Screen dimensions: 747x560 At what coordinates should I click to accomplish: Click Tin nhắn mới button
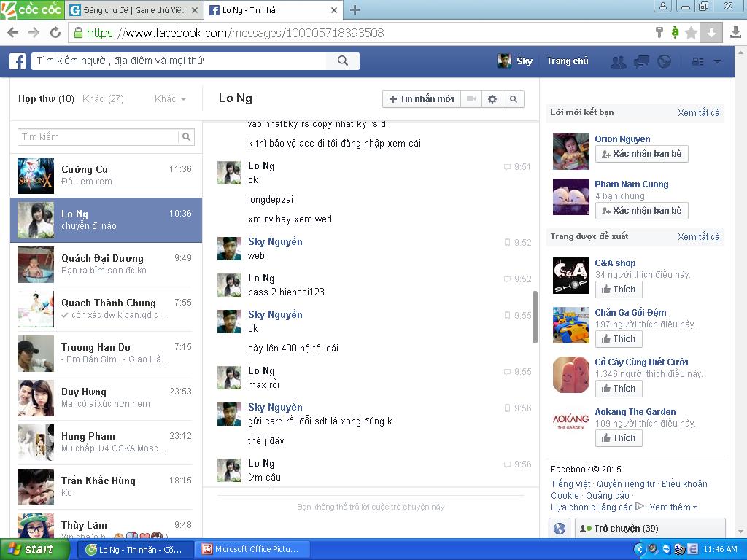(422, 99)
